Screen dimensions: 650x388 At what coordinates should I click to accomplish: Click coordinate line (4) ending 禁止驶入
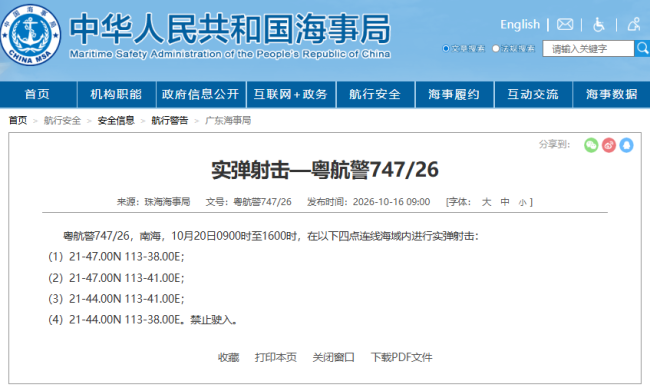[x=143, y=320]
